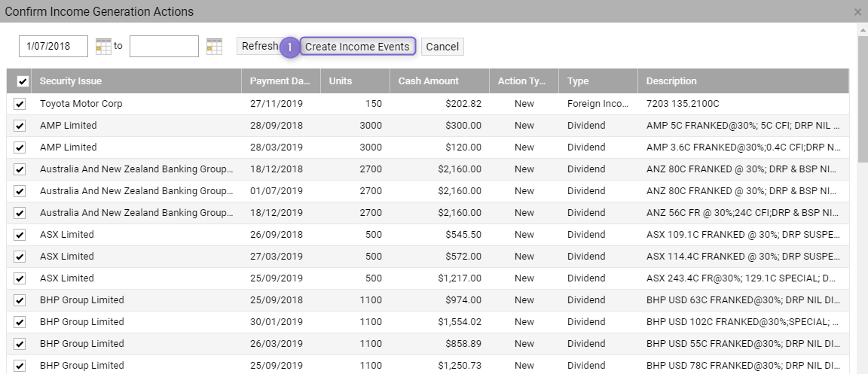Click ANZ 56C FR description cell
Screen dimensions: 868x374
[741, 213]
